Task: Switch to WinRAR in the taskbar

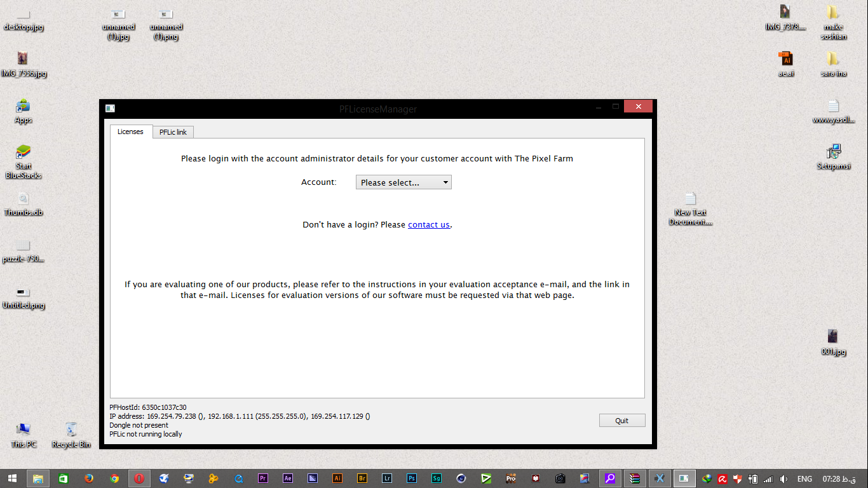Action: (635, 478)
